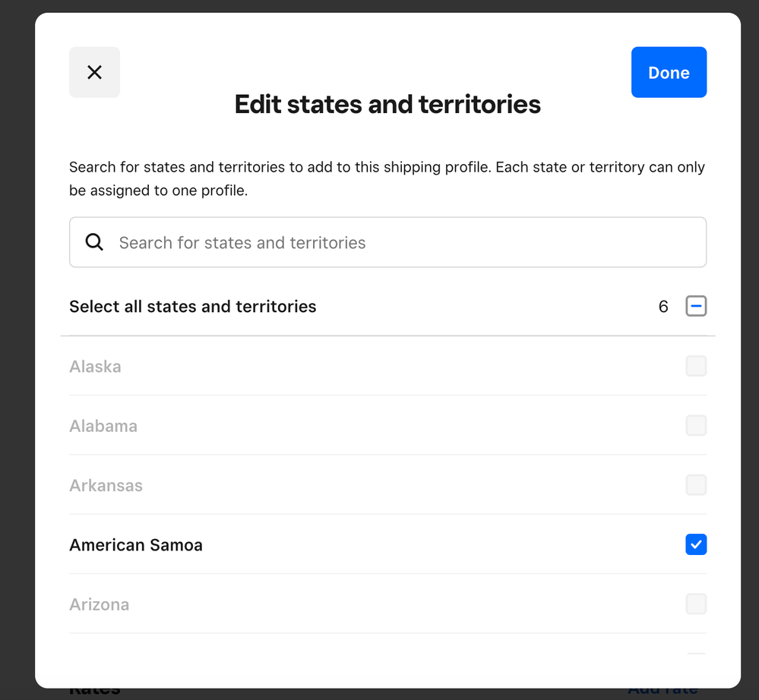Viewport: 759px width, 700px height.
Task: Close the Edit states dialog with X
Action: pos(94,72)
